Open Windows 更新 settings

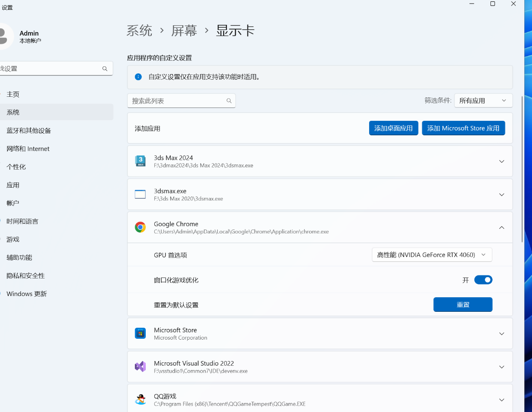(x=56, y=294)
